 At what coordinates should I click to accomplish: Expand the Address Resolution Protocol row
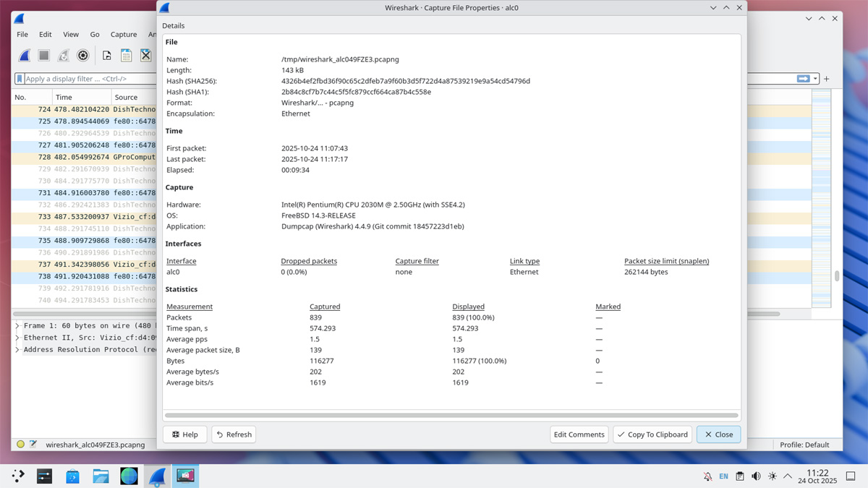17,350
